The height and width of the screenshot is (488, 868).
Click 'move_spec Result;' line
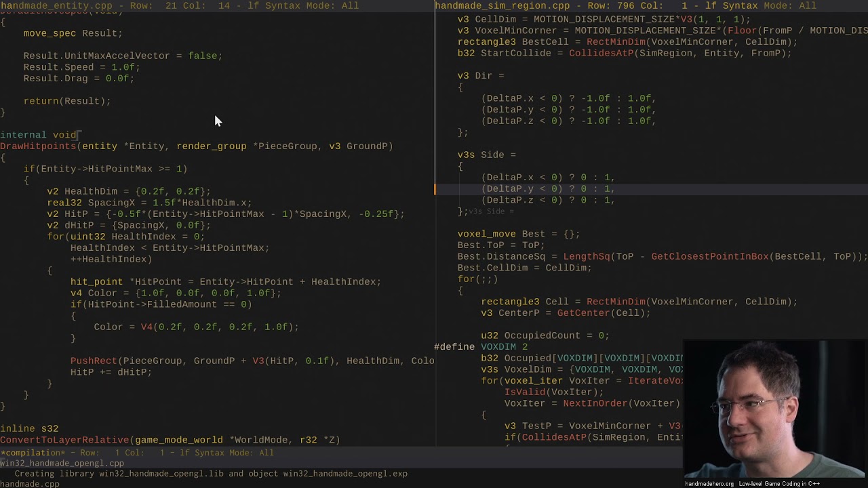click(x=73, y=33)
